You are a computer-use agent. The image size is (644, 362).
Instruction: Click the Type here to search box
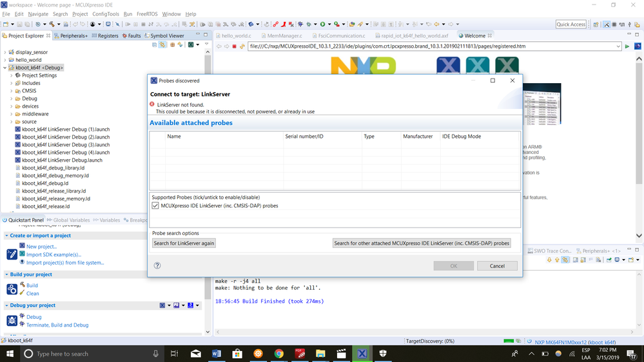click(x=92, y=354)
